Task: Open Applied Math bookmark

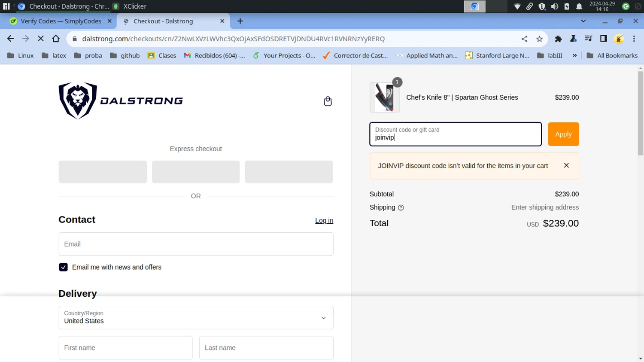Action: point(427,55)
